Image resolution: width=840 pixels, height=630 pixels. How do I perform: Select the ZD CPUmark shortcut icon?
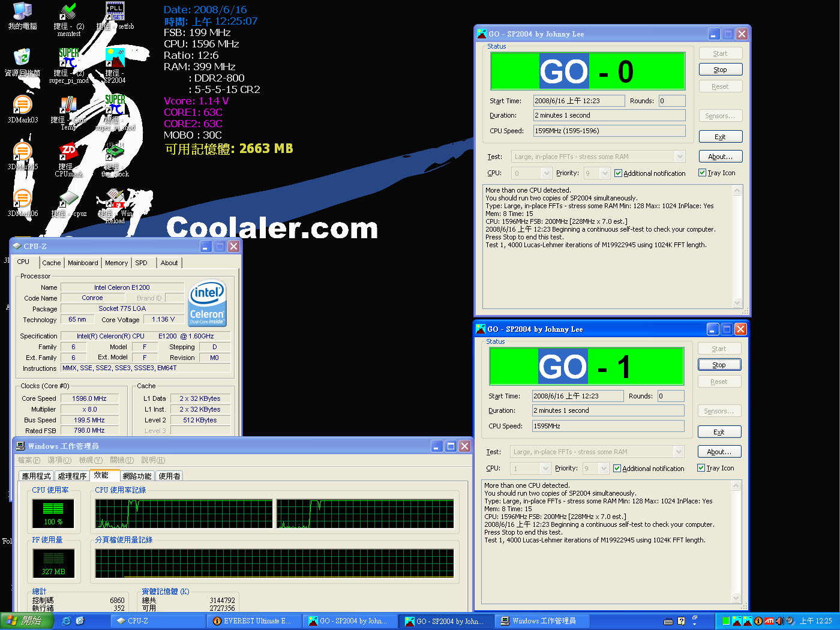68,151
